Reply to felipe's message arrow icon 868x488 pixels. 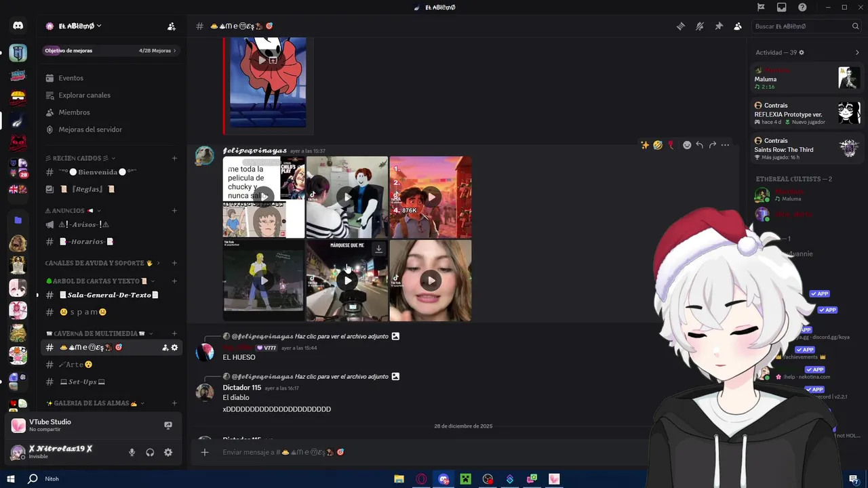pos(700,145)
